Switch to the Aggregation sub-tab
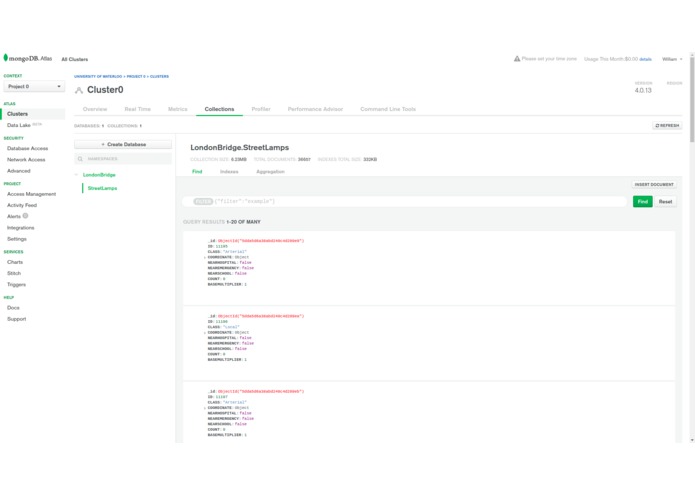 (270, 171)
